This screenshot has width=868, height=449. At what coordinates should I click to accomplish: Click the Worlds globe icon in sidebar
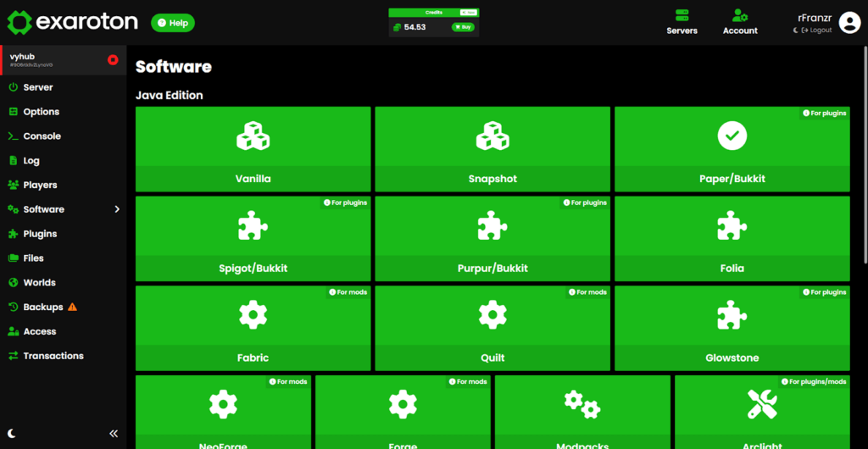[14, 282]
